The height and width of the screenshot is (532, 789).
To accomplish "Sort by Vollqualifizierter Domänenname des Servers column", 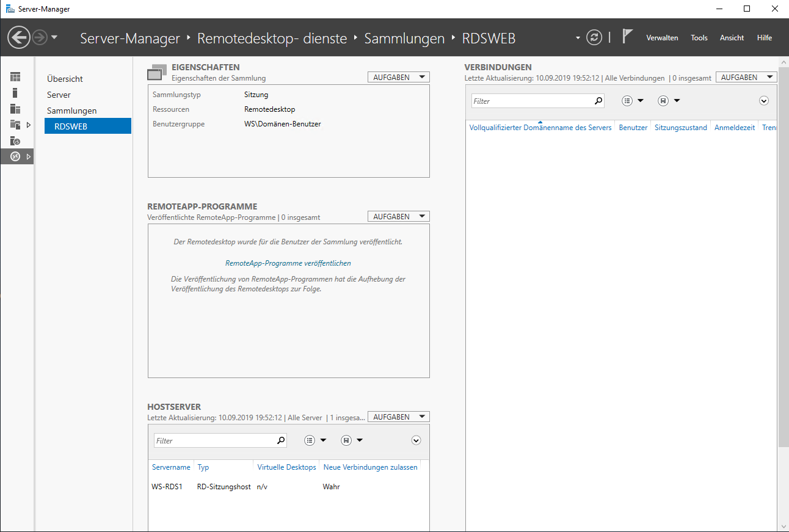I will pos(540,128).
